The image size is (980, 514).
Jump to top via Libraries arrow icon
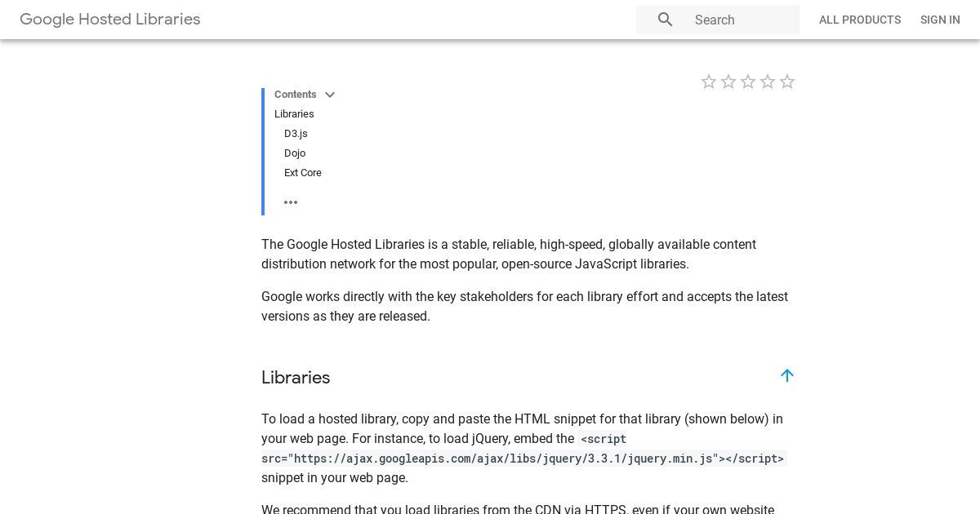(x=787, y=375)
